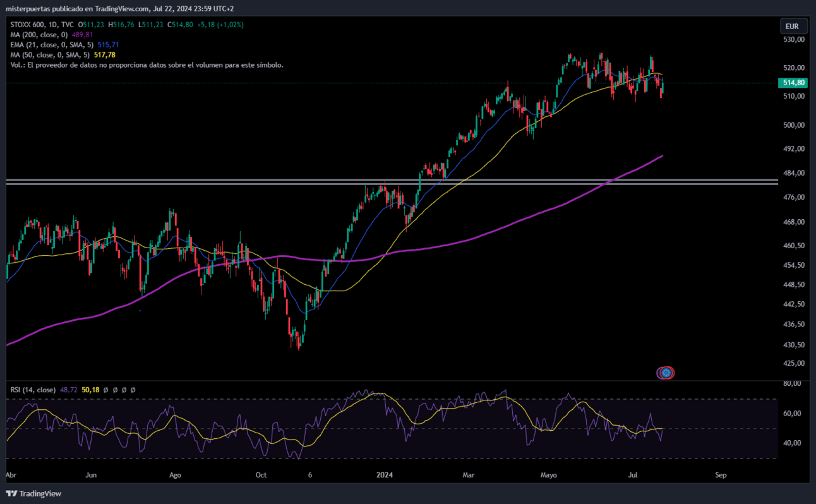Click the TradingView logo at the bottom
The width and height of the screenshot is (816, 504).
[34, 493]
